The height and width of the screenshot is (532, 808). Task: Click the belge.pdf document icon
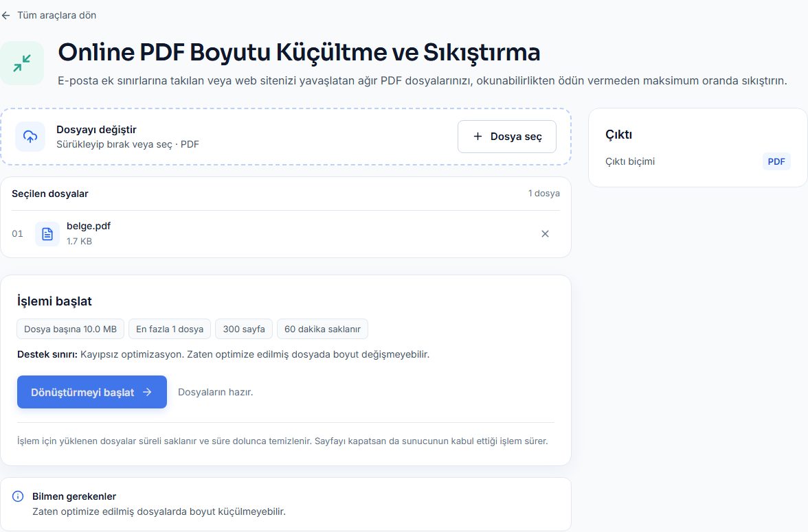pos(47,234)
